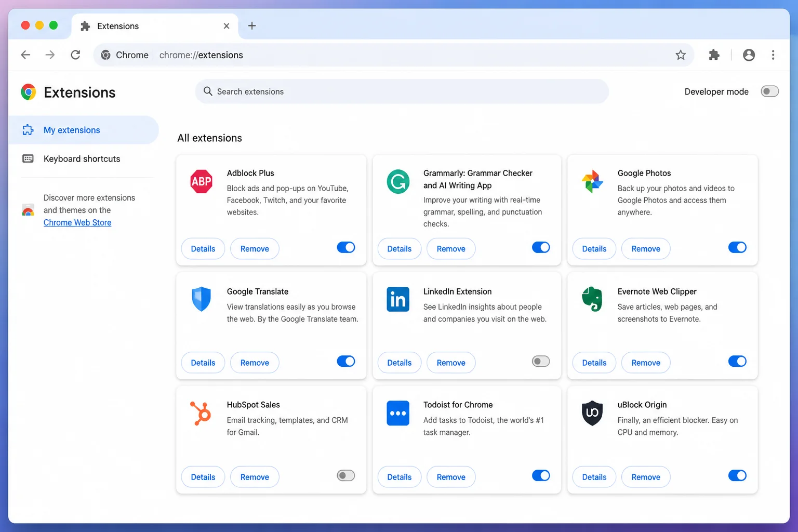Click the All extensions heading
The height and width of the screenshot is (532, 798).
(209, 138)
